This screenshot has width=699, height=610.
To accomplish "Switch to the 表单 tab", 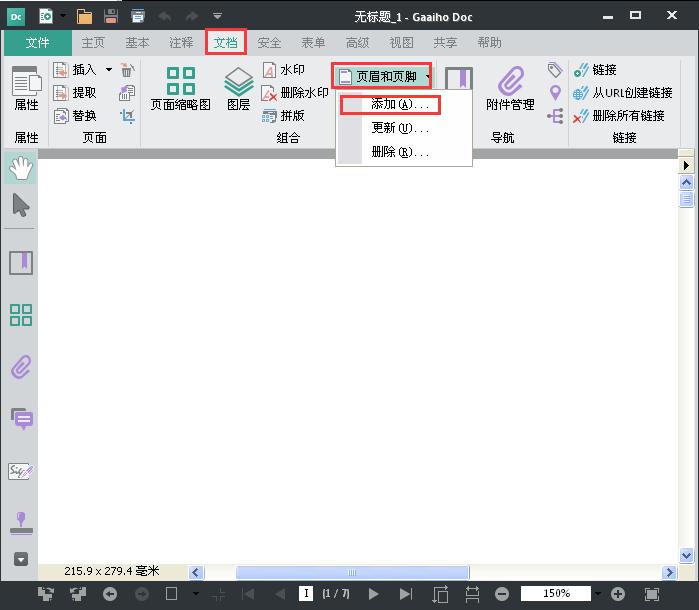I will pyautogui.click(x=313, y=43).
